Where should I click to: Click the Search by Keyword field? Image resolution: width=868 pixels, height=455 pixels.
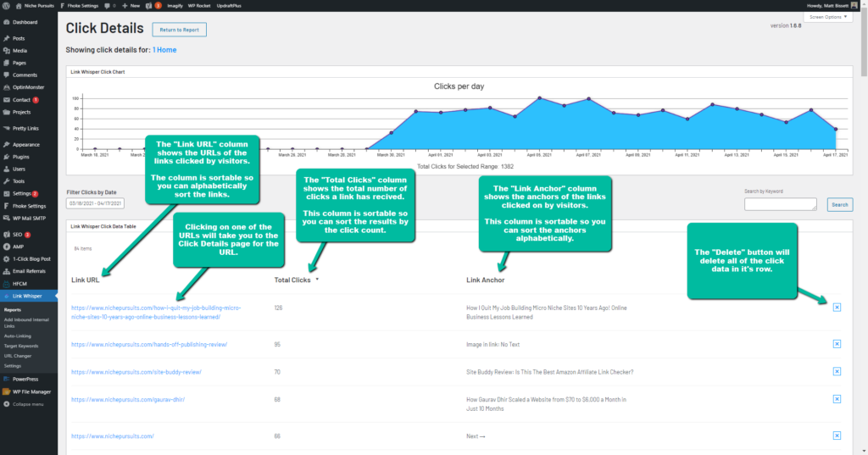click(x=781, y=204)
